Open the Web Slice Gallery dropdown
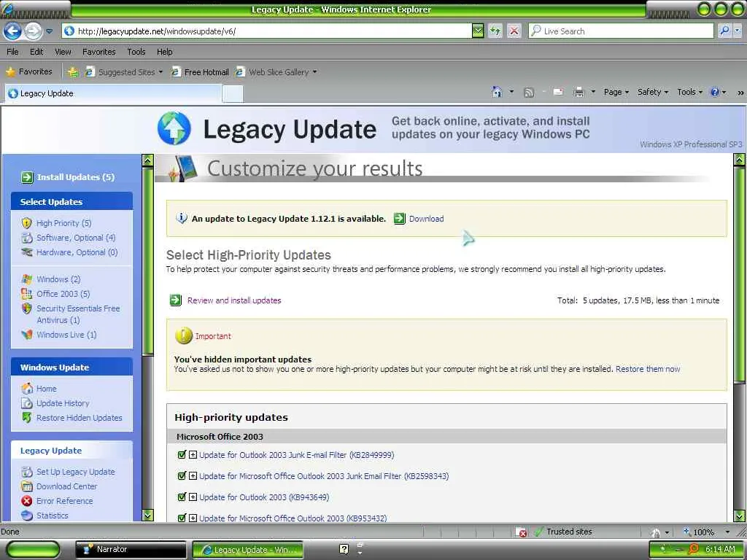This screenshot has height=560, width=747. click(x=315, y=72)
